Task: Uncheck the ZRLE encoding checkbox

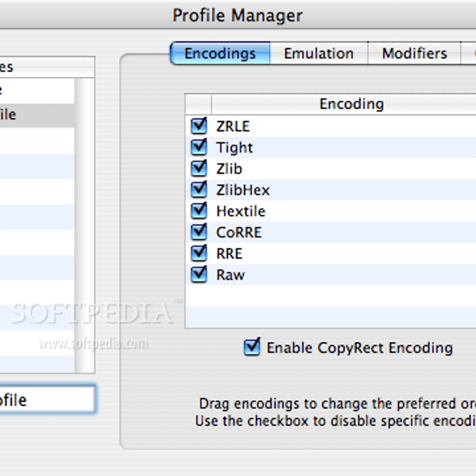Action: pyautogui.click(x=199, y=126)
